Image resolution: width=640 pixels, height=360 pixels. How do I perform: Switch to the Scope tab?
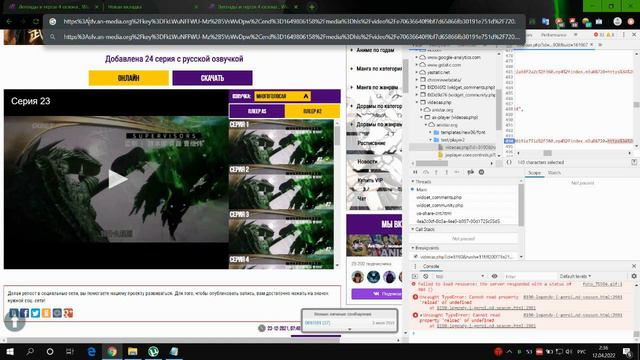click(x=534, y=173)
